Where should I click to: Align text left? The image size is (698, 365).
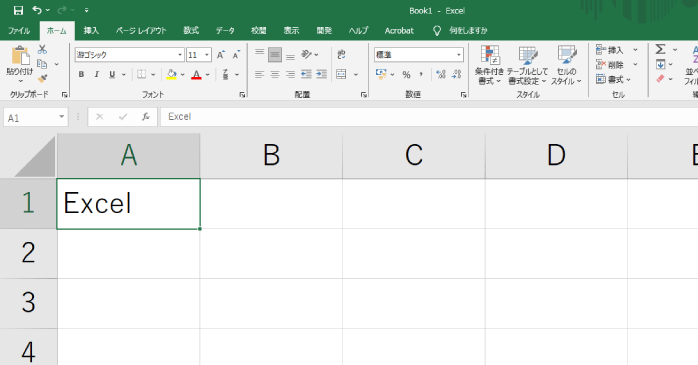coord(260,74)
